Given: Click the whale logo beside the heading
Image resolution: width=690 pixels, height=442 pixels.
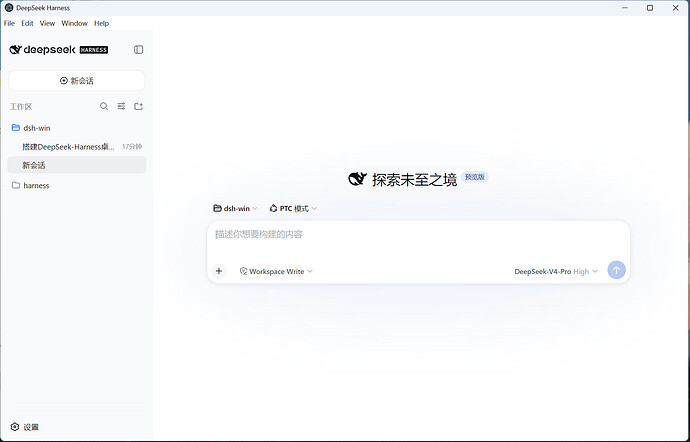Looking at the screenshot, I should (x=357, y=179).
